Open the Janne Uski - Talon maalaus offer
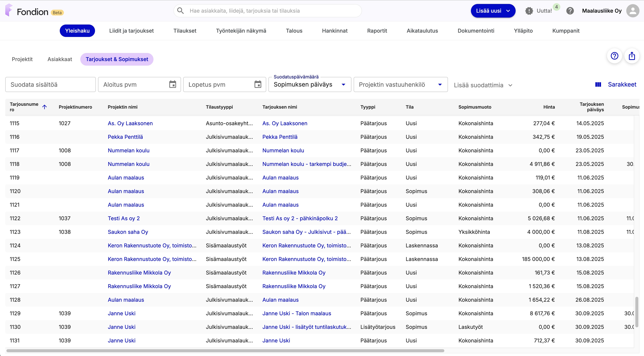Screen dimensions: 644x356 pos(297,313)
